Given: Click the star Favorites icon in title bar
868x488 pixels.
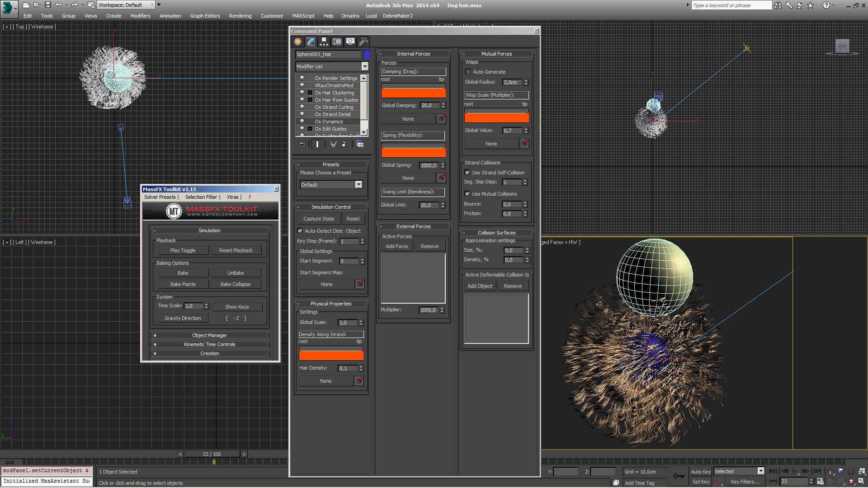Looking at the screenshot, I should 811,5.
